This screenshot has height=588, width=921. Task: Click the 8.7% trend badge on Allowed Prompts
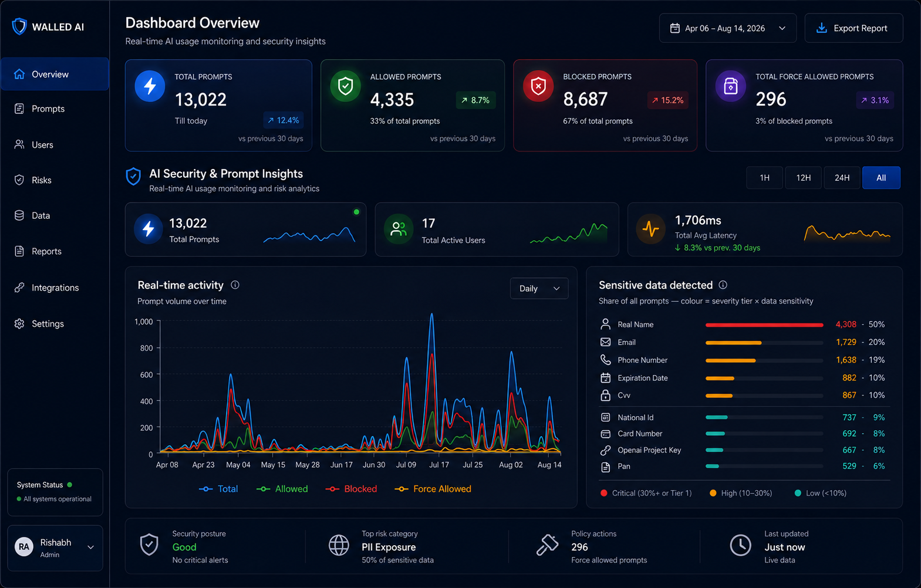pyautogui.click(x=475, y=100)
